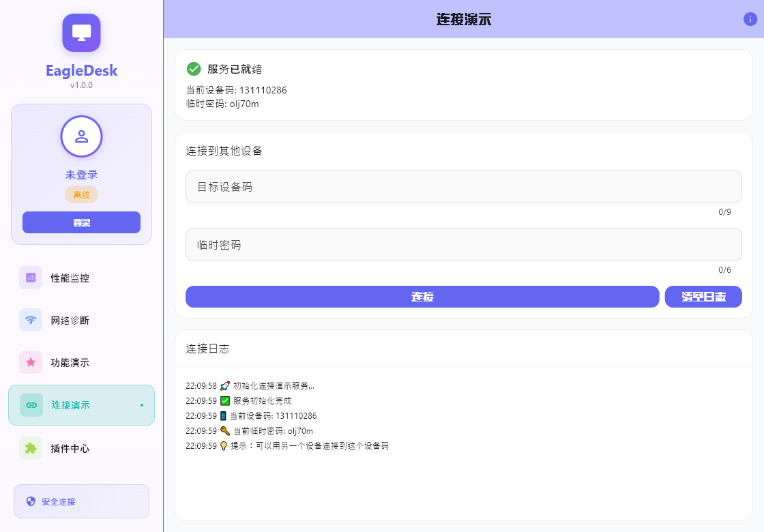
Task: Click the performance monitoring chart icon
Action: coord(31,278)
